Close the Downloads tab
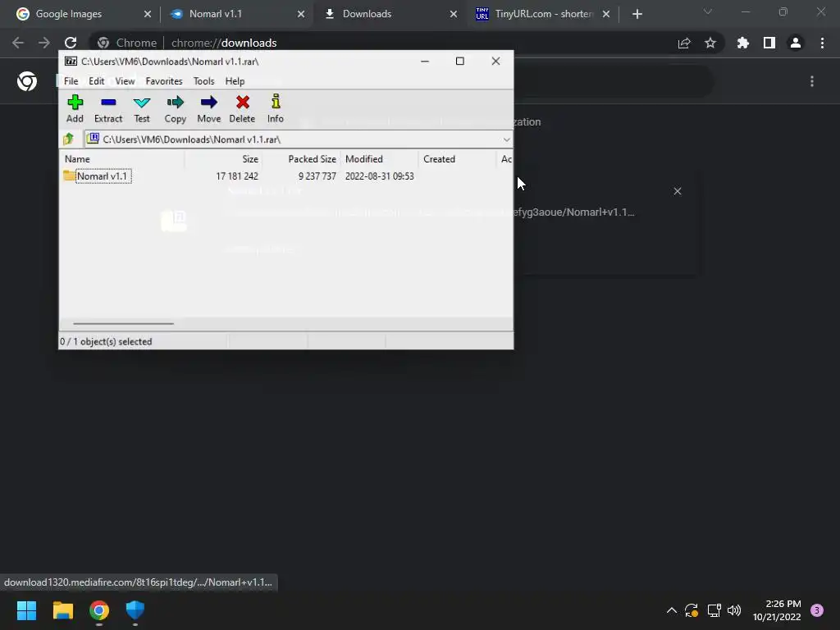The image size is (840, 630). 454,15
